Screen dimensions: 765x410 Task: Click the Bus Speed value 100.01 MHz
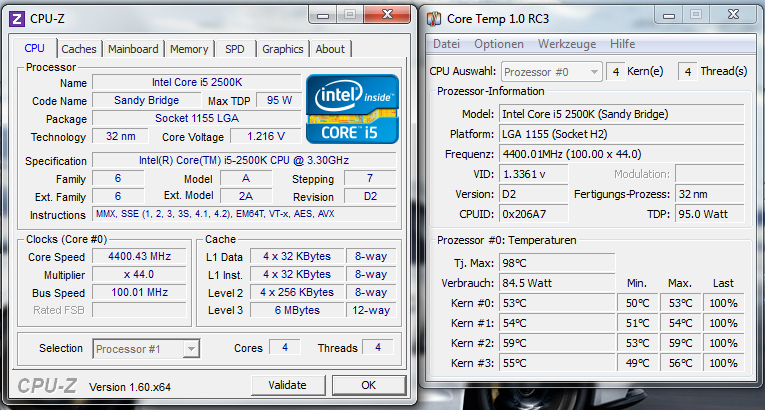tap(140, 292)
